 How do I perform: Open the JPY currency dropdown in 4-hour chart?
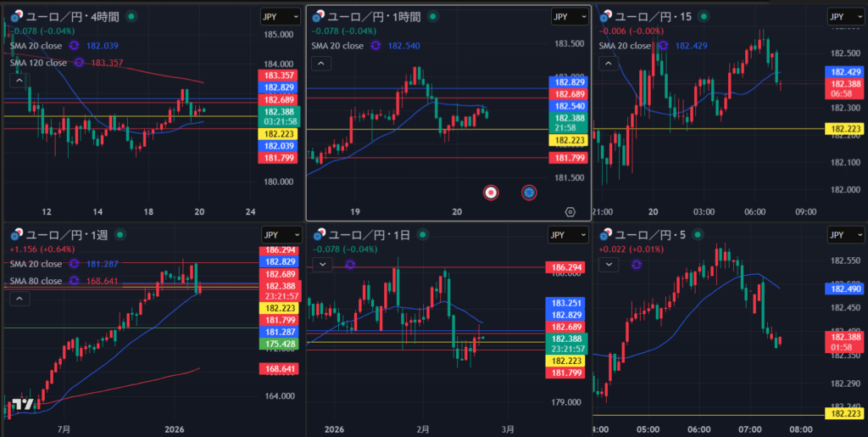click(281, 17)
